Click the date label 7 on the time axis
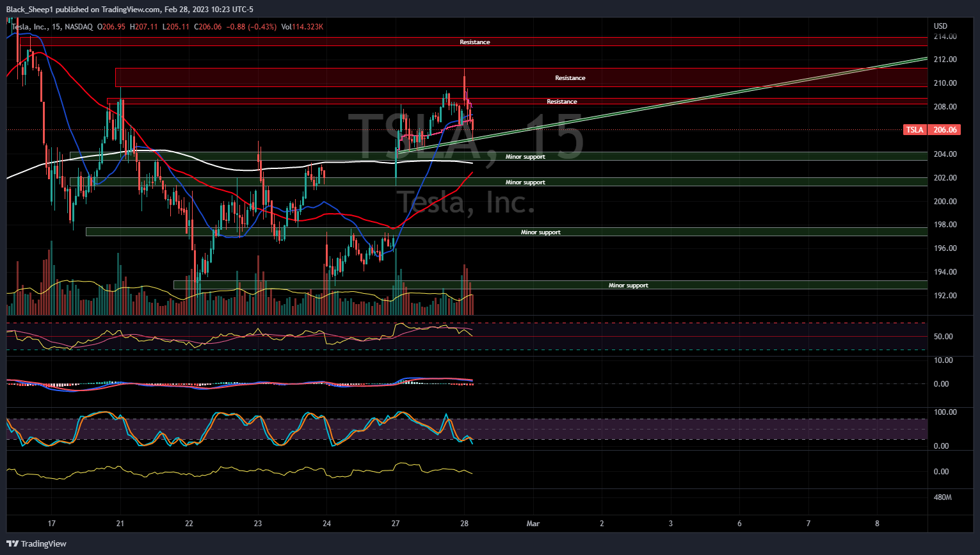The width and height of the screenshot is (980, 555). pos(808,524)
